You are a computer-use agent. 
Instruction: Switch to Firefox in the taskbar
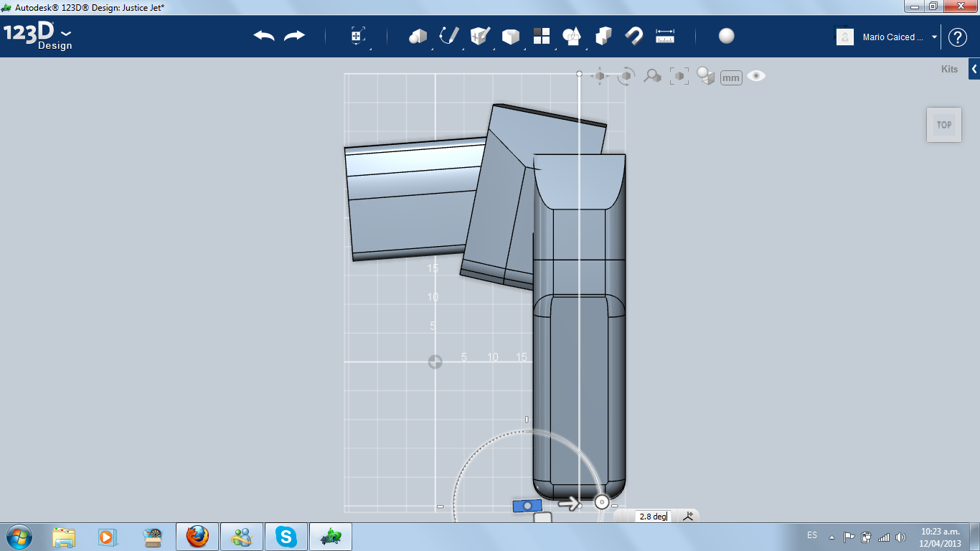coord(197,537)
